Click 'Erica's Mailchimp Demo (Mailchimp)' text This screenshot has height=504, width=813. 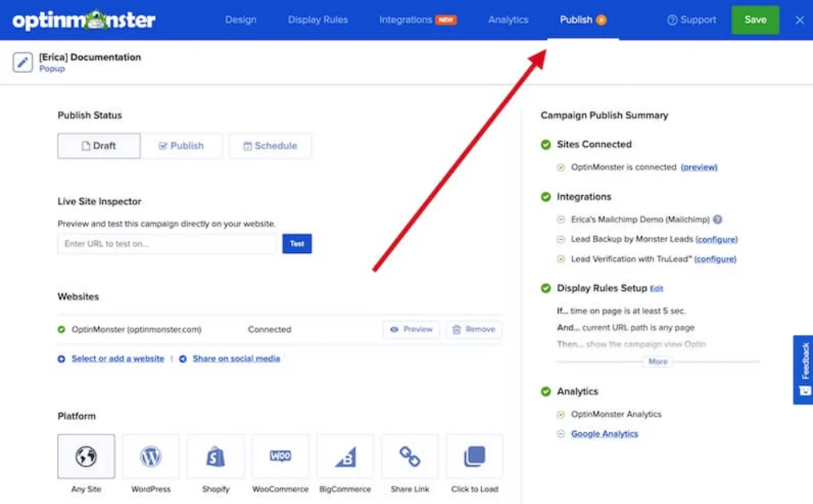(641, 220)
